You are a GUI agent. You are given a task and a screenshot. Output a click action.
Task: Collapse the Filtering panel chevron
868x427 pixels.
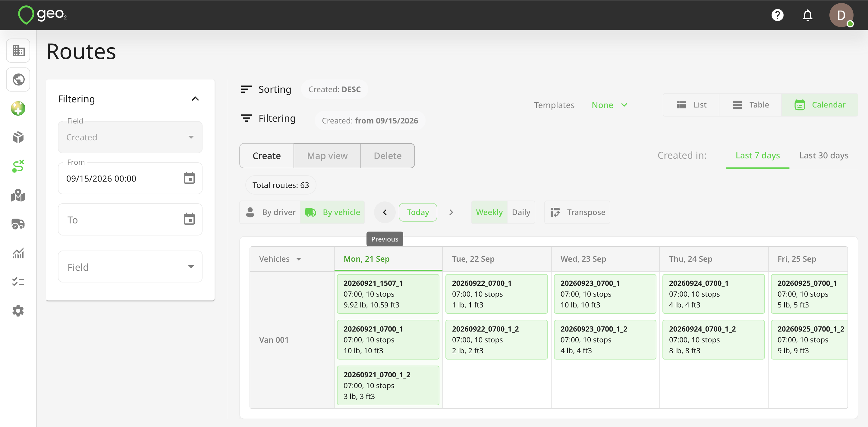point(195,99)
